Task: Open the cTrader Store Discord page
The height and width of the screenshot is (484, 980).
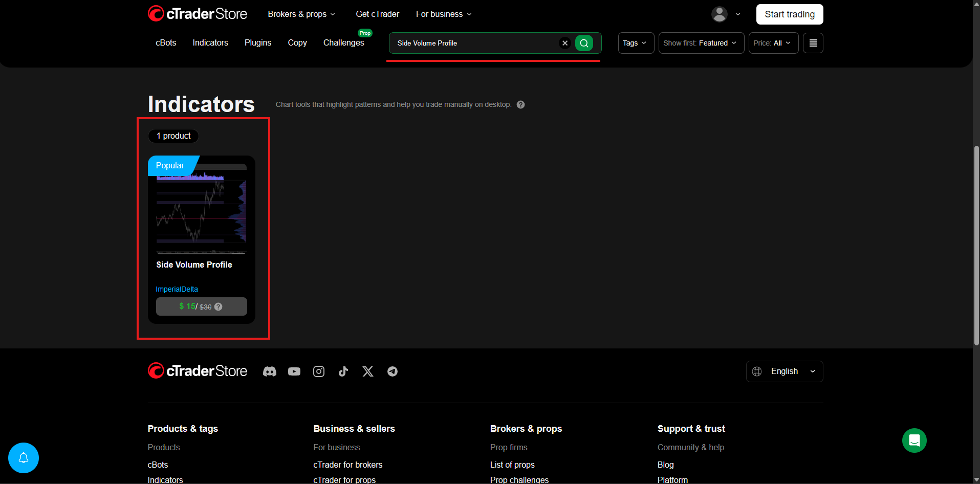Action: pyautogui.click(x=270, y=371)
